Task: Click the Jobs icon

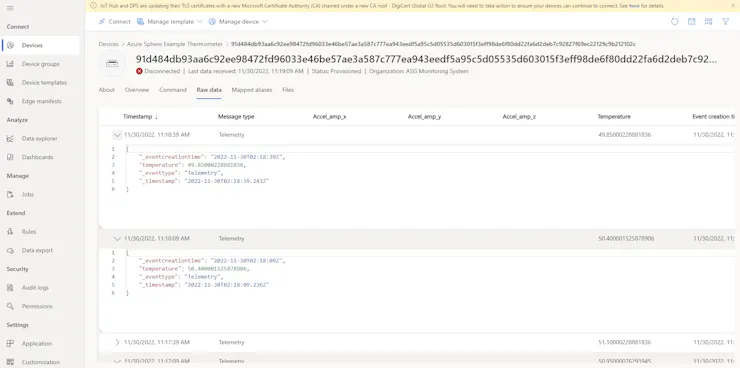Action: (10, 194)
